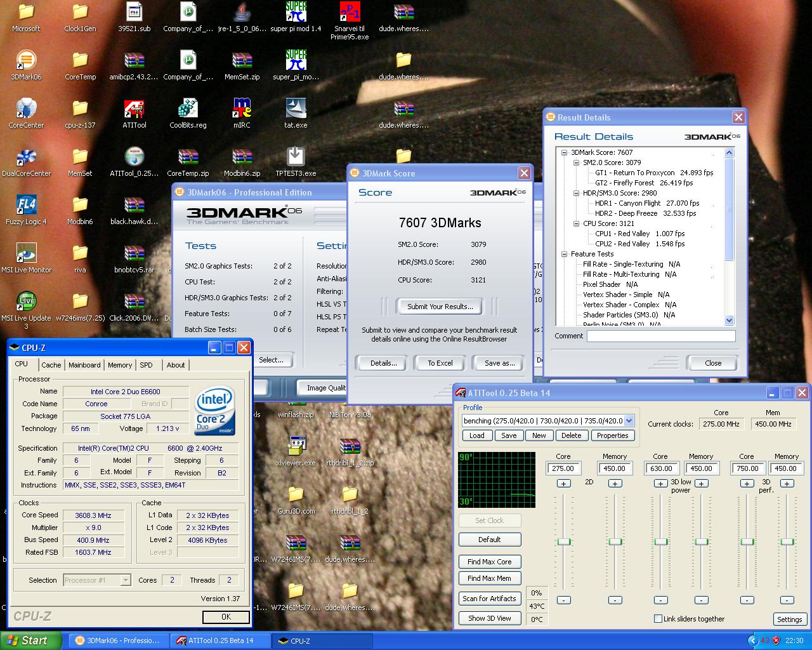Open the 39521.sub file icon
The width and height of the screenshot is (812, 650).
click(x=134, y=17)
